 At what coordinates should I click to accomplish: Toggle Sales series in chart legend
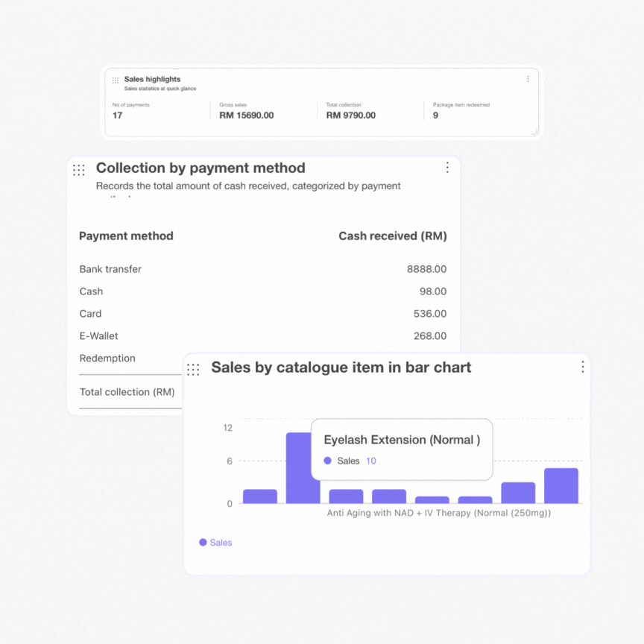coord(215,543)
